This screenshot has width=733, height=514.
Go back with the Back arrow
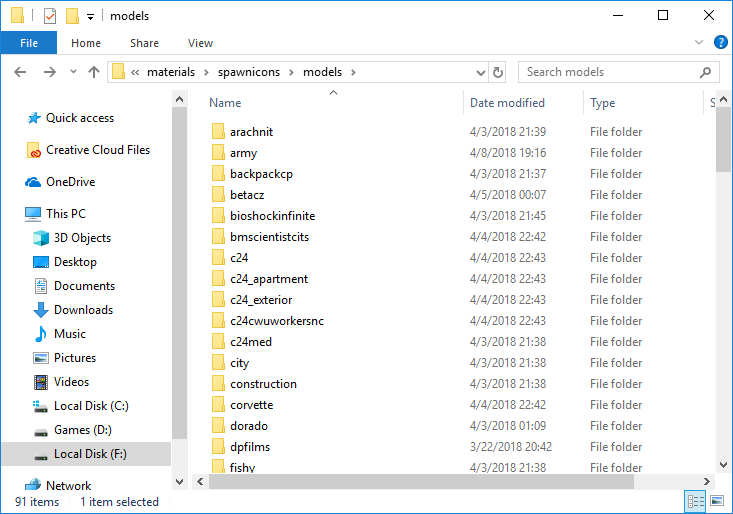pyautogui.click(x=20, y=72)
